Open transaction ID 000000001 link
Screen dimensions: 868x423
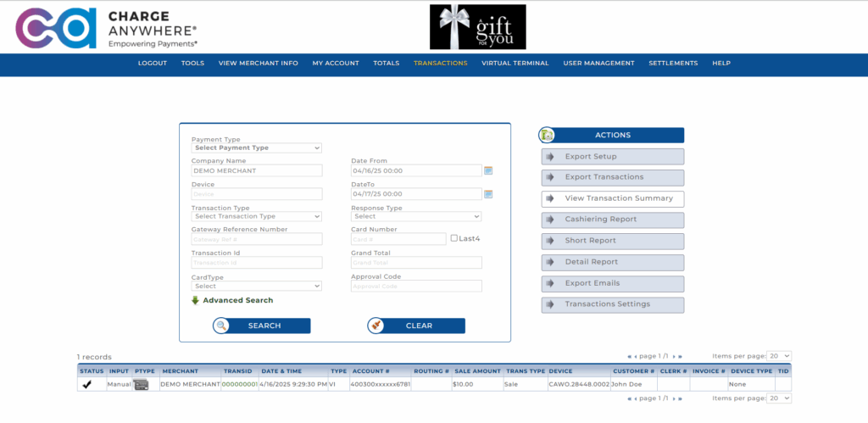(x=239, y=385)
